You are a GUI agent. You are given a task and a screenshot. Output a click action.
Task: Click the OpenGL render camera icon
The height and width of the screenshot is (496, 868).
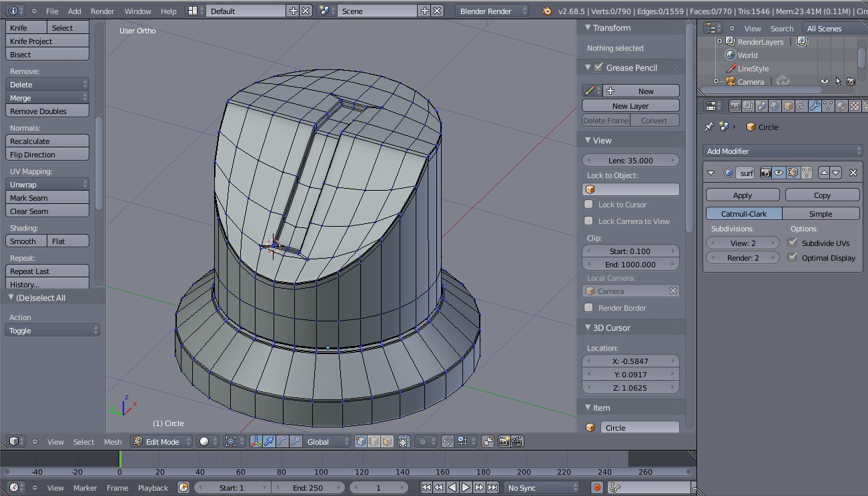tap(504, 441)
